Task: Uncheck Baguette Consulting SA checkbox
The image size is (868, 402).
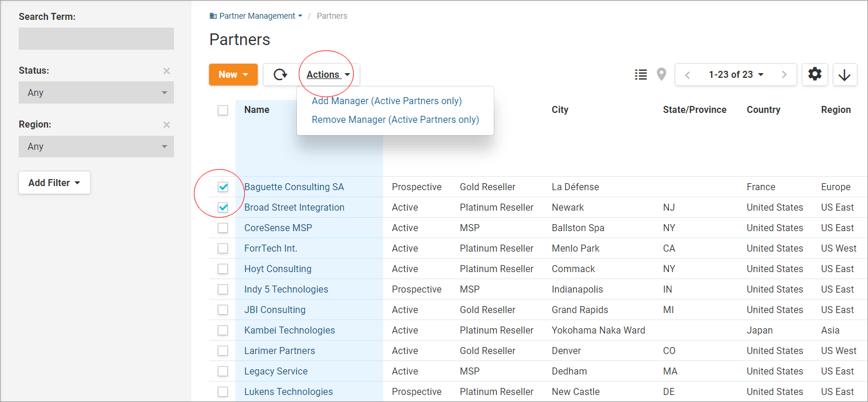Action: [223, 187]
